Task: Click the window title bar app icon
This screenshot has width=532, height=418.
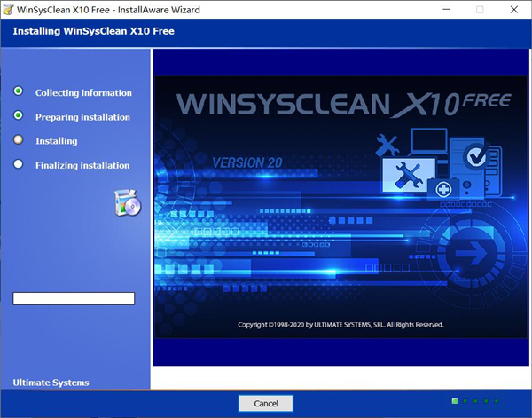Action: (x=8, y=10)
